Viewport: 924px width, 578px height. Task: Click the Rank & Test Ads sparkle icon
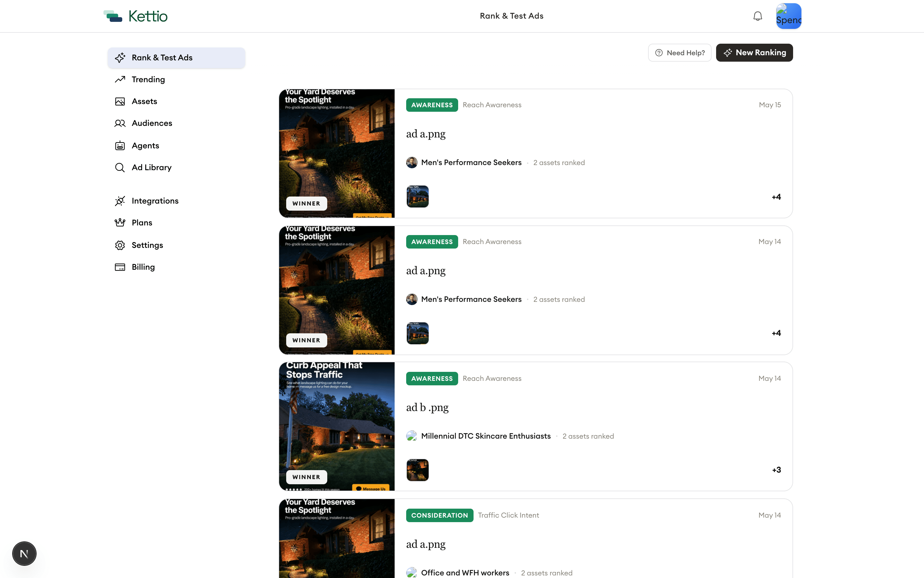point(120,58)
